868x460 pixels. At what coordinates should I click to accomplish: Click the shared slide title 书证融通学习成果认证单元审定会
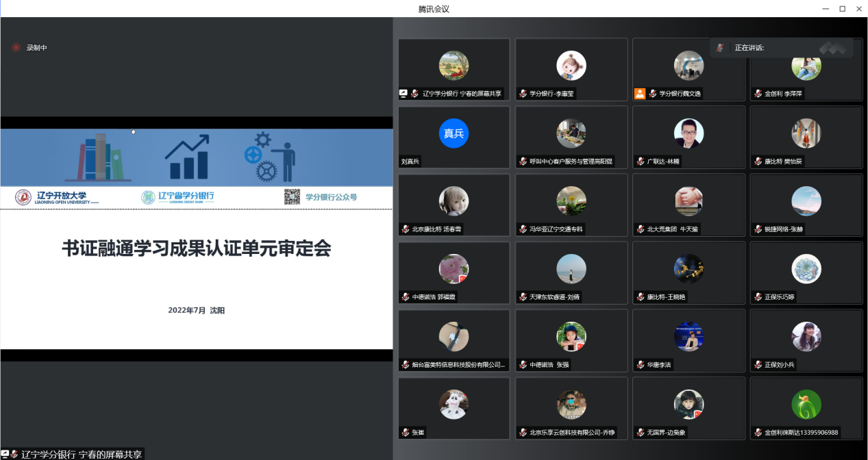tap(197, 248)
